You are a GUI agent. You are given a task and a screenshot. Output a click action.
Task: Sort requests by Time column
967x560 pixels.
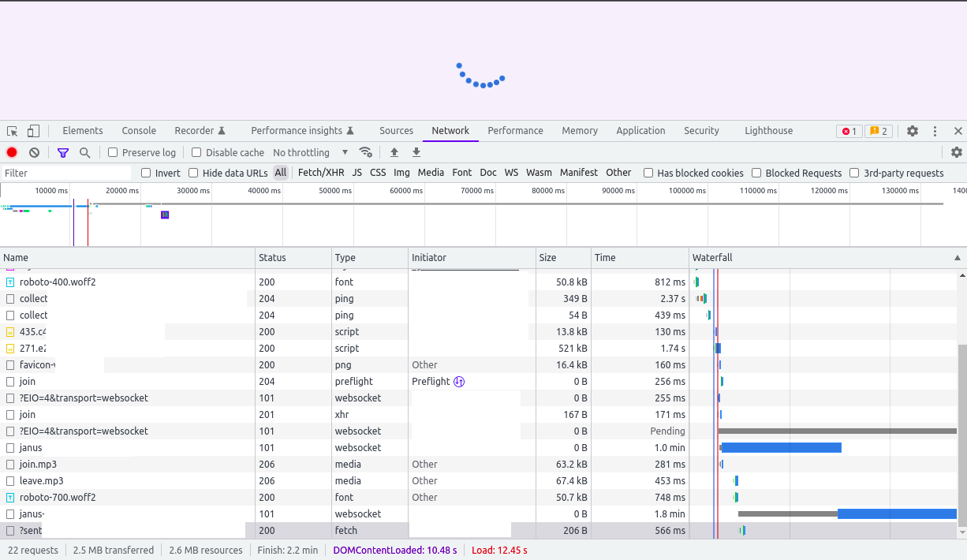640,258
